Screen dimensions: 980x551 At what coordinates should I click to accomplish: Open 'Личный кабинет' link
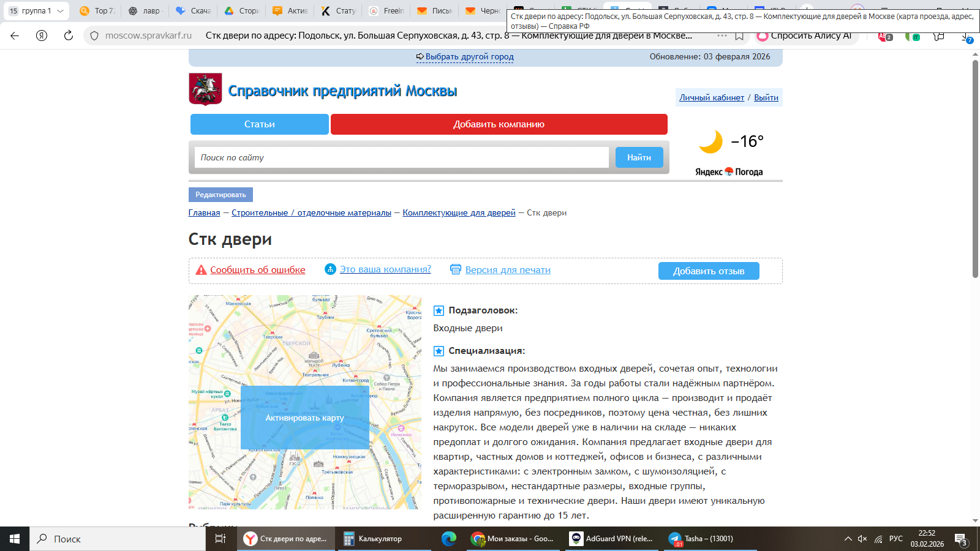click(712, 97)
